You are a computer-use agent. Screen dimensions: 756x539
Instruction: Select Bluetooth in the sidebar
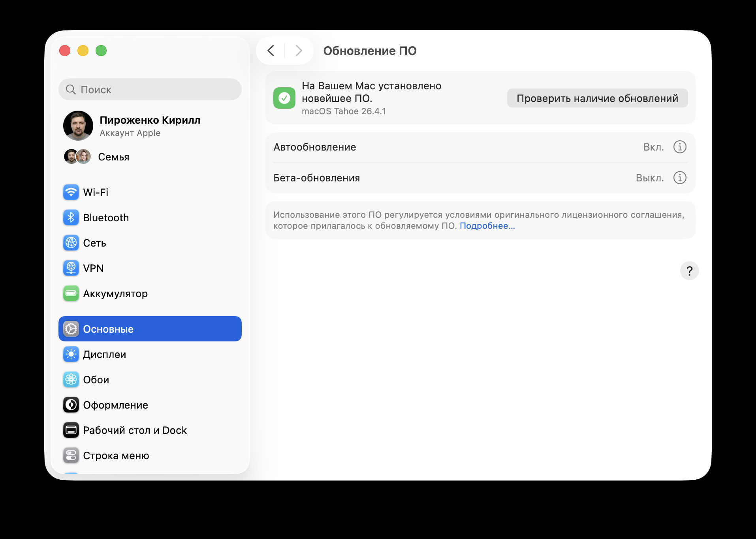coord(106,217)
